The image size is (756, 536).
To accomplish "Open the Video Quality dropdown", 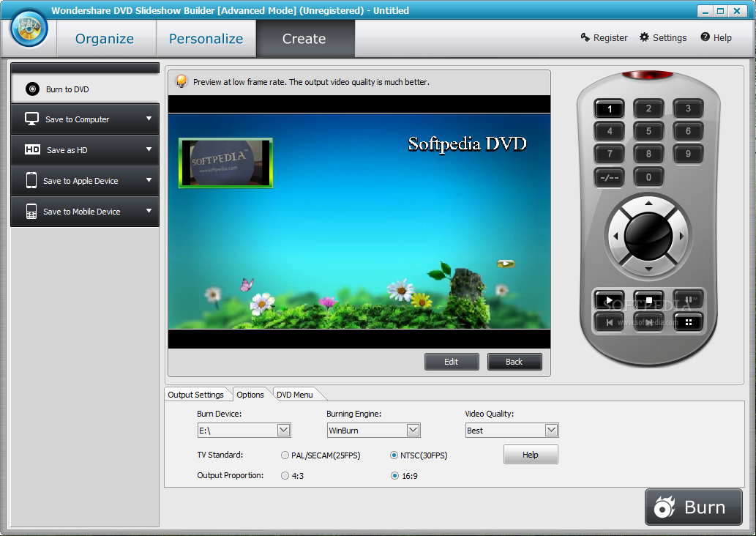I will pos(552,430).
